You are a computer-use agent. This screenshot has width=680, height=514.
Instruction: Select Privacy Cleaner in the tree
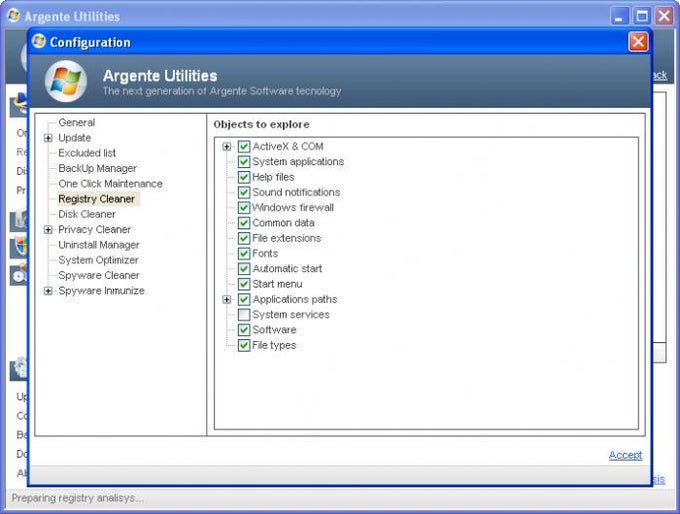(95, 229)
